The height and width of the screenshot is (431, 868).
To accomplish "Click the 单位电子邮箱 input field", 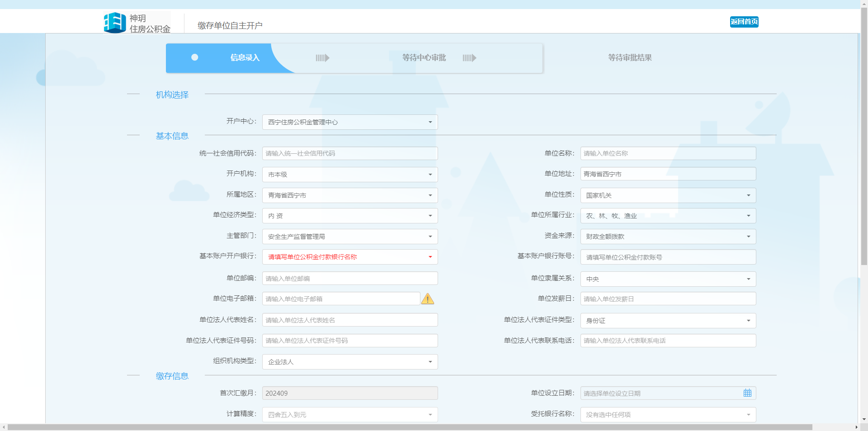I will 341,298.
